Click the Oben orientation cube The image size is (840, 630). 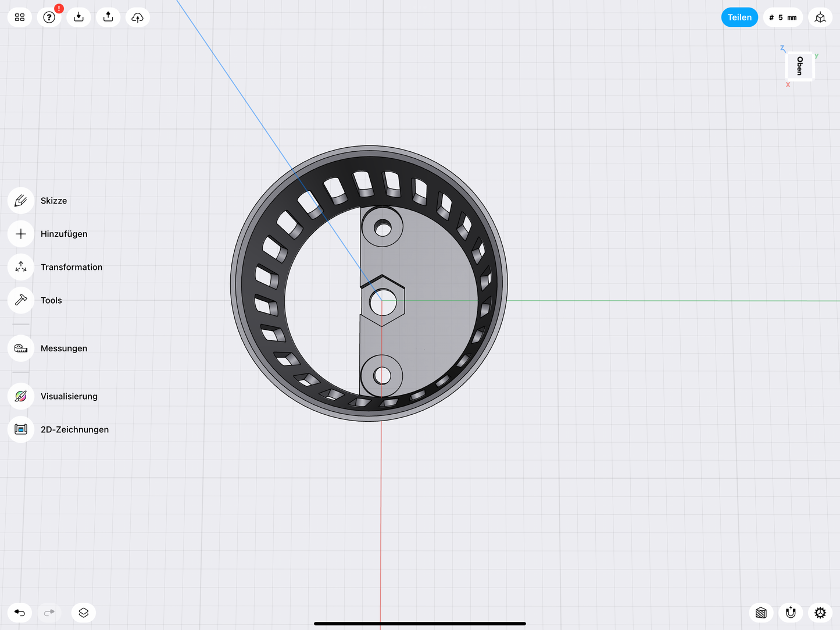click(x=800, y=66)
